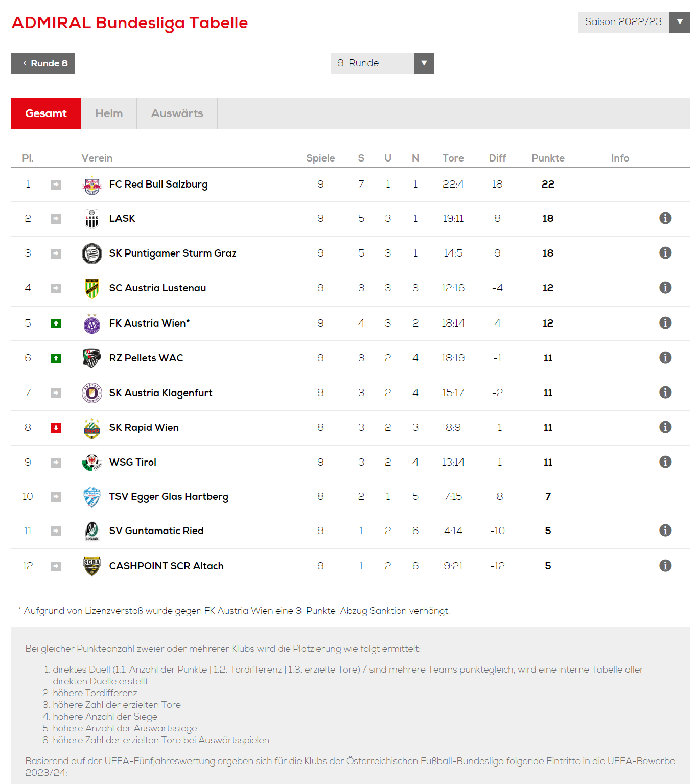Go back to Runde 8
The width and height of the screenshot is (695, 784).
pos(43,63)
